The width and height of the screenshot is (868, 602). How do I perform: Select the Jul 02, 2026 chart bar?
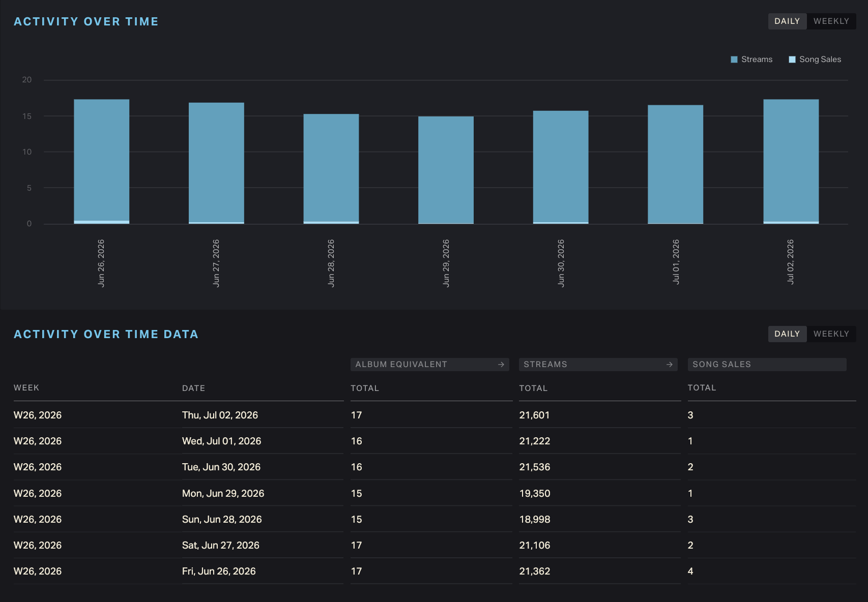click(x=791, y=161)
